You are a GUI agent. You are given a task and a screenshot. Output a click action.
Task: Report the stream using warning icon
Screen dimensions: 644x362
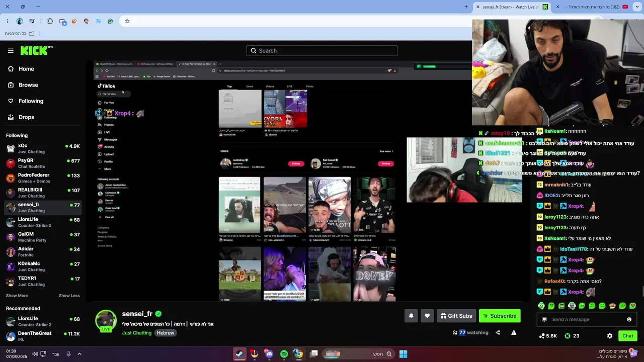(x=514, y=332)
